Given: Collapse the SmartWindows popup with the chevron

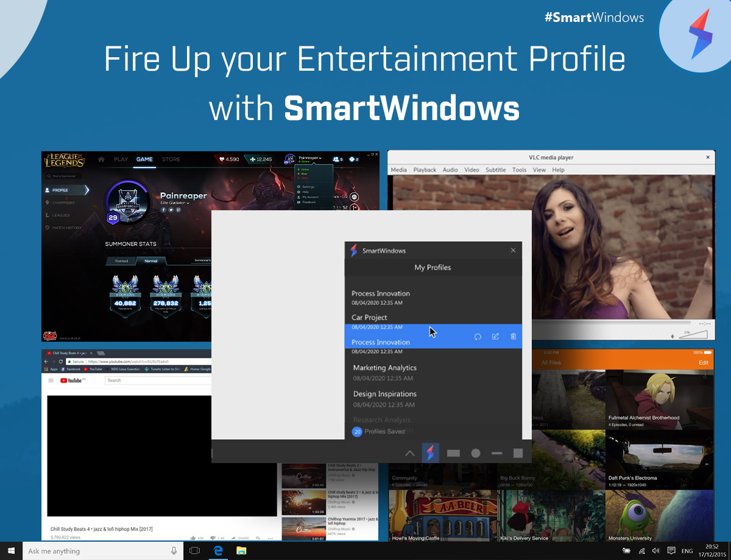Looking at the screenshot, I should (x=410, y=453).
